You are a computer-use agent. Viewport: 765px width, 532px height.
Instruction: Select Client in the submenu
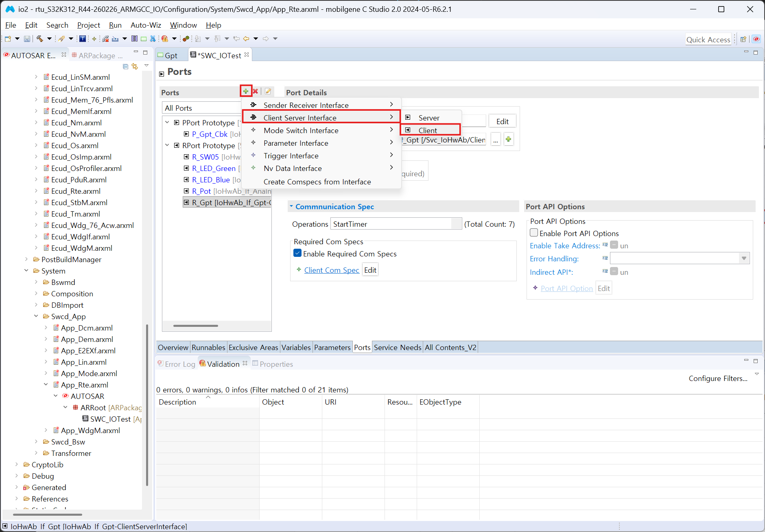[x=431, y=130]
